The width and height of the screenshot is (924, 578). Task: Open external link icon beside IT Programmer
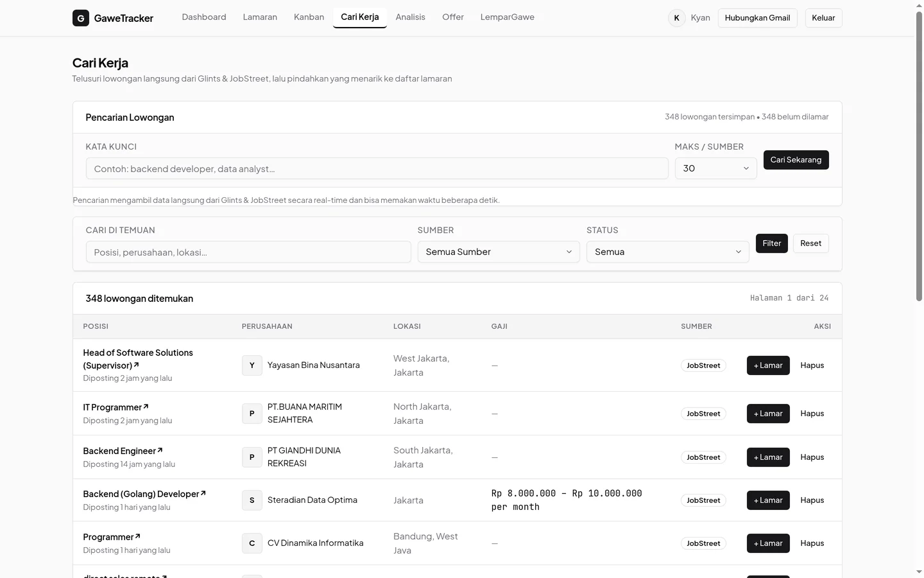pos(146,407)
